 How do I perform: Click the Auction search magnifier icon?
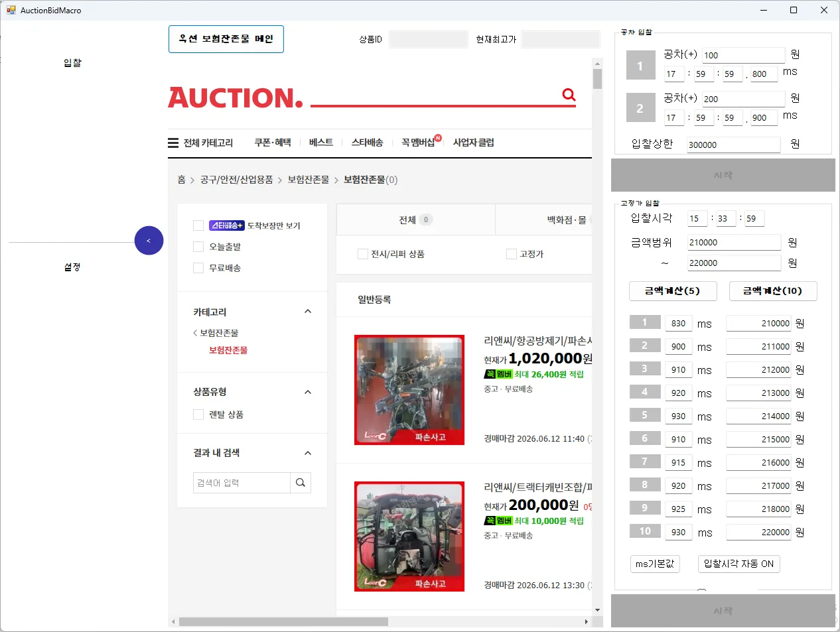point(569,94)
